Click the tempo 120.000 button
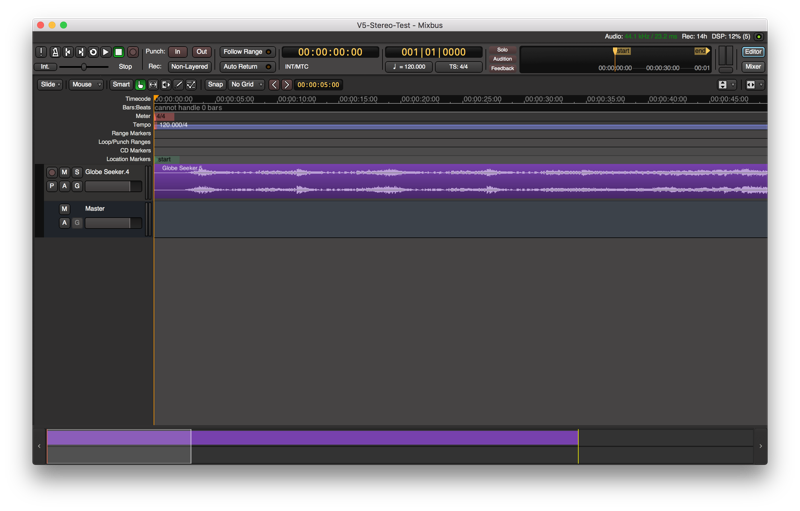800x511 pixels. (x=409, y=67)
